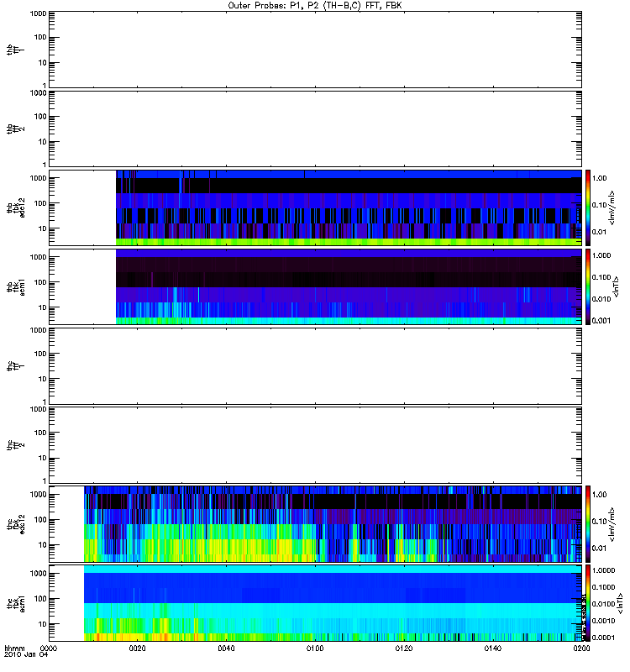Select the thb fff 2 panel label

[16, 129]
